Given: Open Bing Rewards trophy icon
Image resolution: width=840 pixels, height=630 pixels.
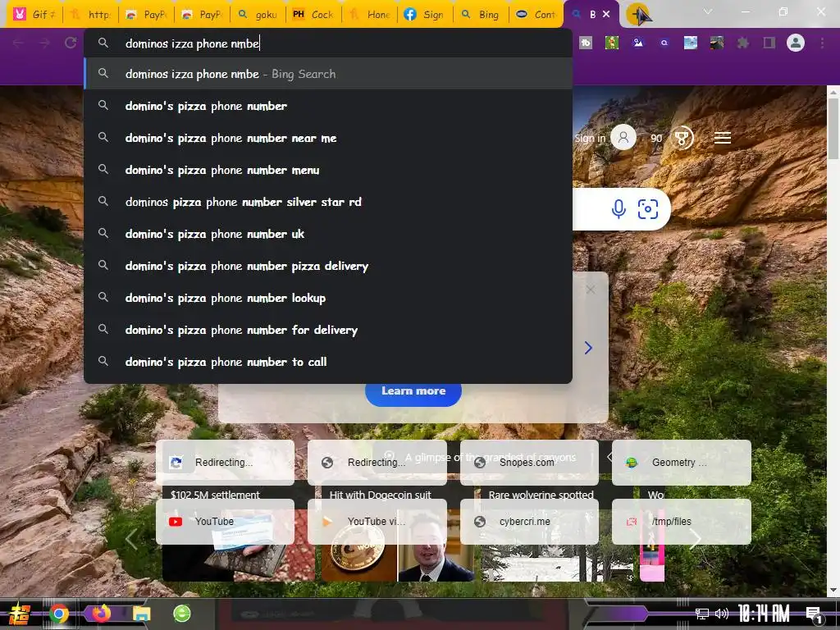Looking at the screenshot, I should point(682,138).
